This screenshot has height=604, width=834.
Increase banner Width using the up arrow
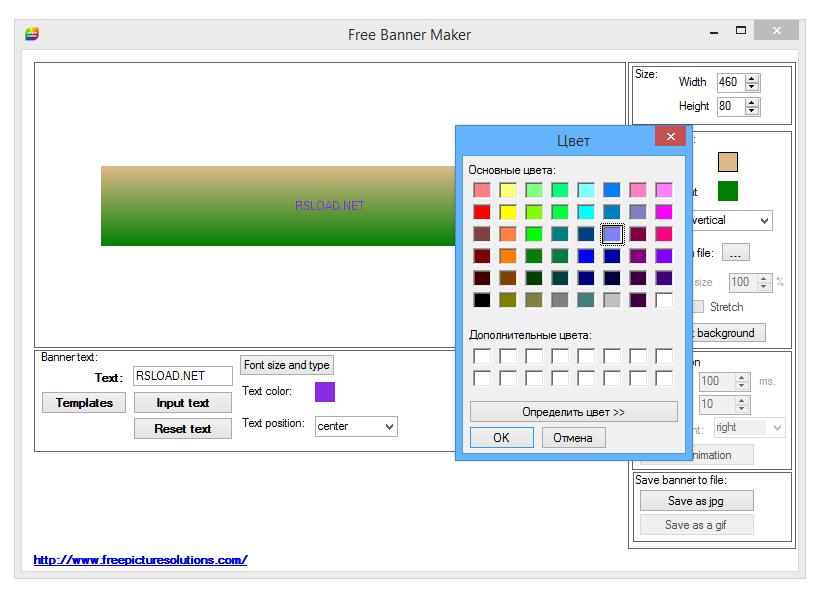point(751,77)
